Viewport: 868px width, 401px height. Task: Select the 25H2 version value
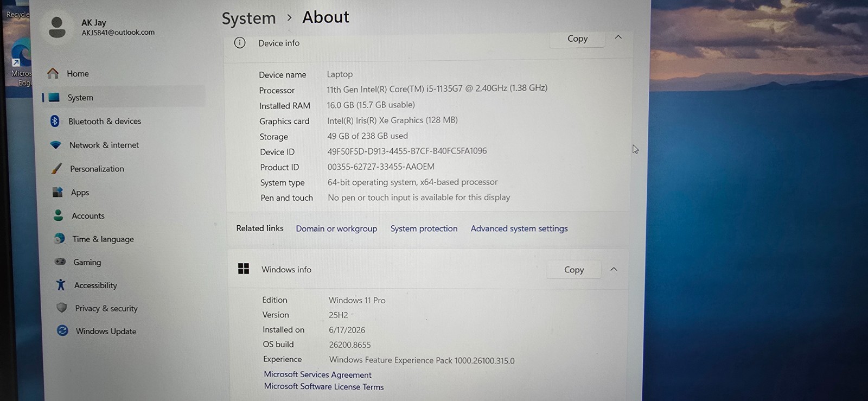tap(339, 315)
